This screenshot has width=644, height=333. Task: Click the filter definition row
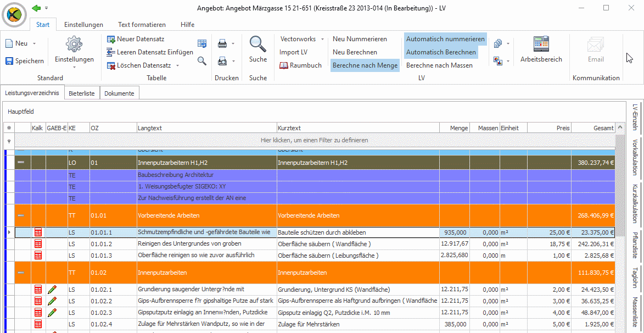tap(314, 140)
